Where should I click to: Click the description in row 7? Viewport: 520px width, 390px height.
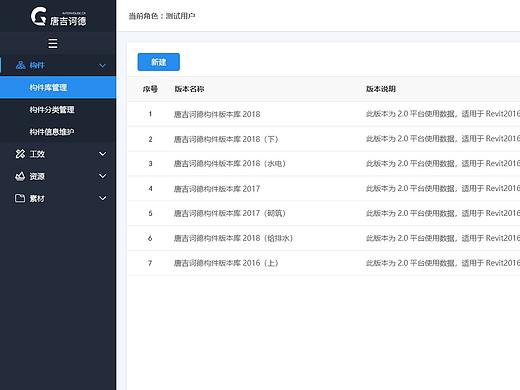443,263
